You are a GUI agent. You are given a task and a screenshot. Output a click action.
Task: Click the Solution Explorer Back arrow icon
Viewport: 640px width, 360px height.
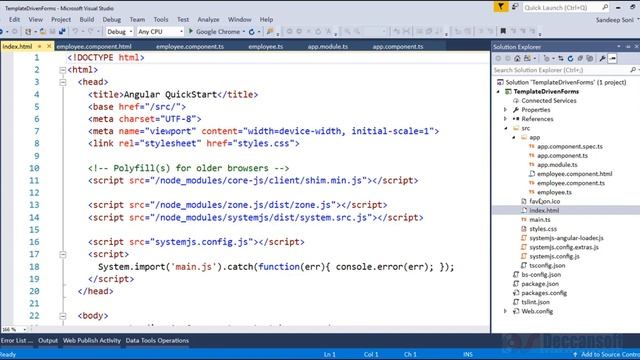(x=498, y=58)
